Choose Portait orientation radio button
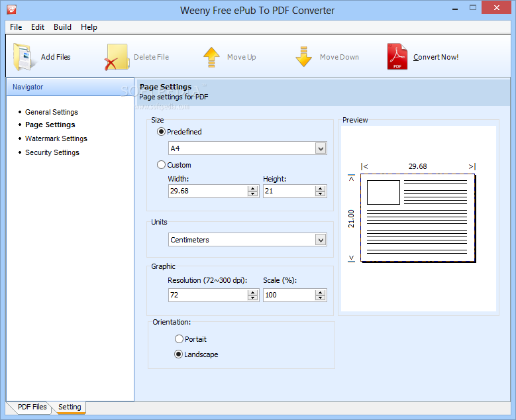Viewport: 516px width, 420px height. pyautogui.click(x=179, y=339)
